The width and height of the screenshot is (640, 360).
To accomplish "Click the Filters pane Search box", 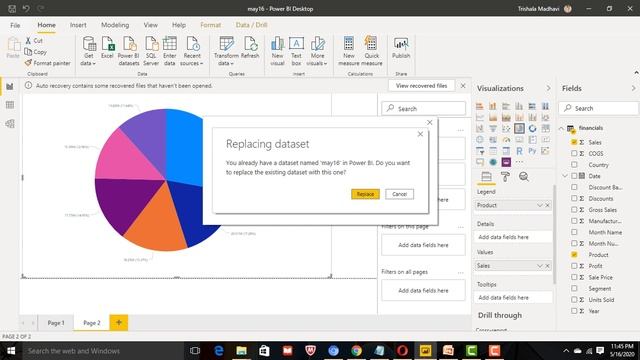I will click(424, 109).
